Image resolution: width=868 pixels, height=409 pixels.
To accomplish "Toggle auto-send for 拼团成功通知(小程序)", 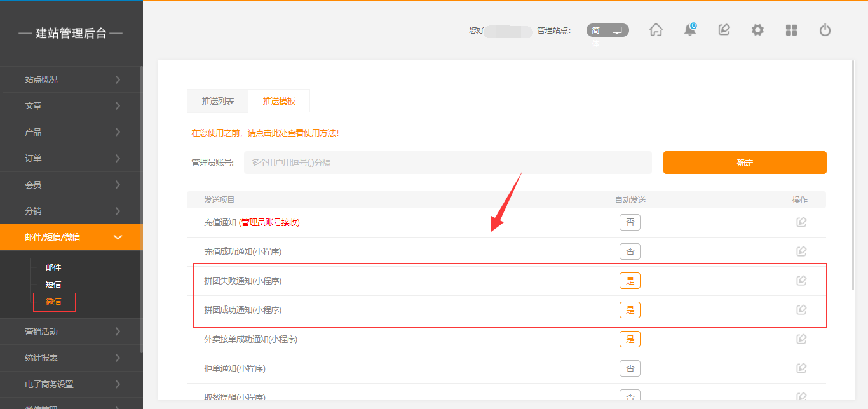I will click(630, 310).
